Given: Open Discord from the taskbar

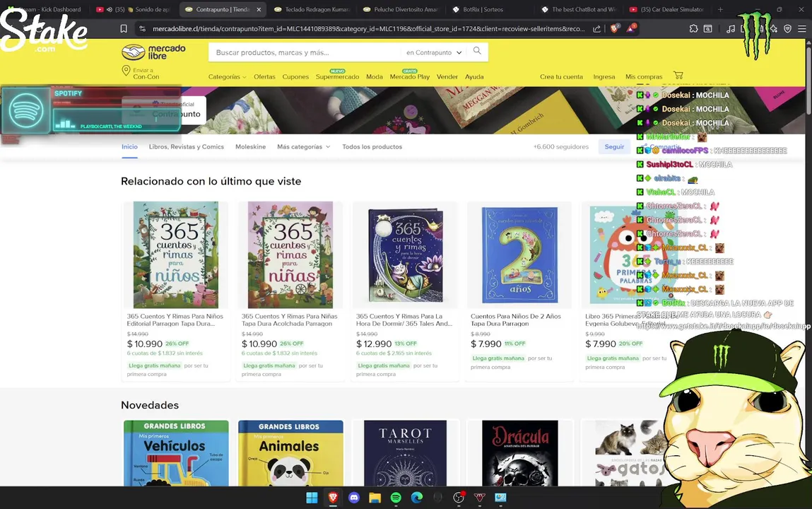Looking at the screenshot, I should (x=354, y=498).
